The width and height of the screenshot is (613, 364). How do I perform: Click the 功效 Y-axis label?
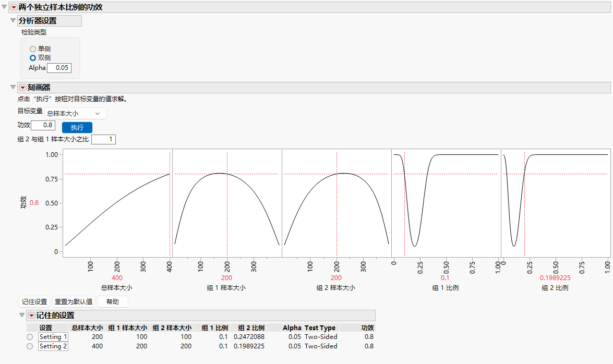click(23, 202)
